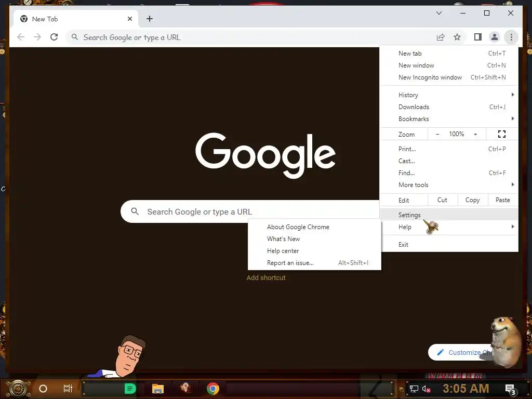The image size is (532, 399).
Task: Select the New Tab tab
Action: click(x=75, y=19)
